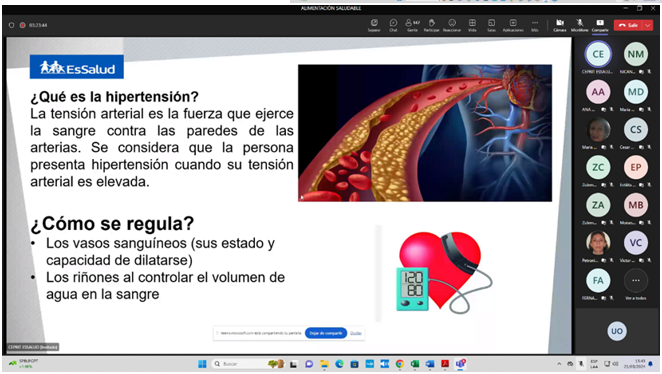Open the Aplicaciones panel
Image resolution: width=662 pixels, height=374 pixels.
[x=513, y=25]
